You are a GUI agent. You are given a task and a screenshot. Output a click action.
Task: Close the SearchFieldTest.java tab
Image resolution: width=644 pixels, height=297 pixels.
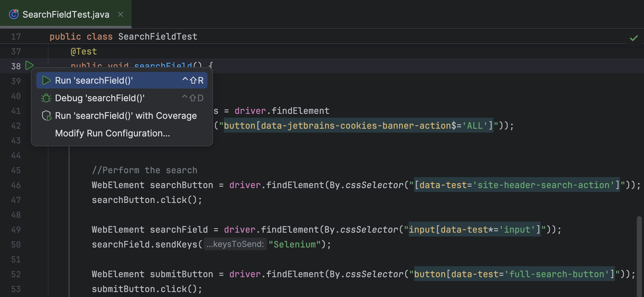(x=120, y=14)
